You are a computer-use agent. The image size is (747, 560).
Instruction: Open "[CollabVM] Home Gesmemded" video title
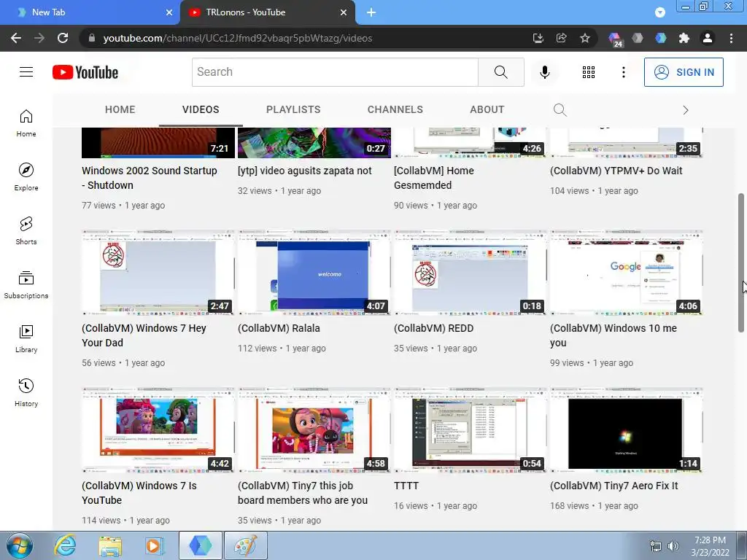tap(434, 178)
